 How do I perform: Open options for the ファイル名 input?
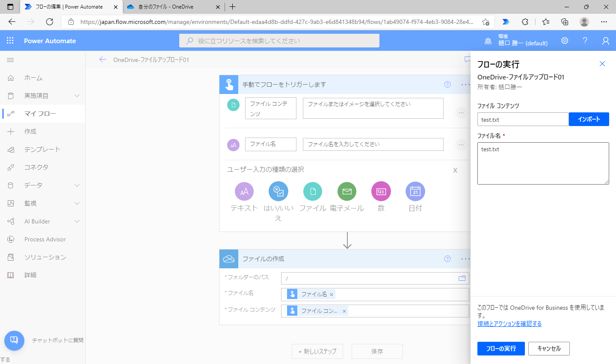click(x=461, y=145)
